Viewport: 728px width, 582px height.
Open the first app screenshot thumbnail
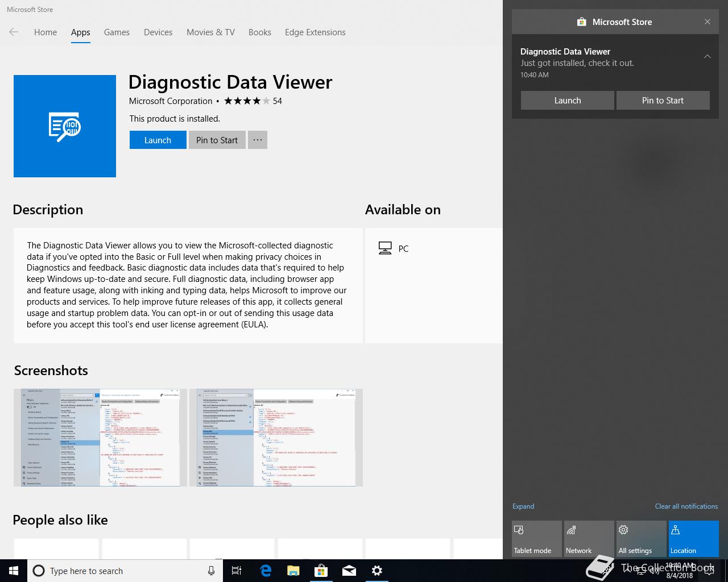(100, 438)
